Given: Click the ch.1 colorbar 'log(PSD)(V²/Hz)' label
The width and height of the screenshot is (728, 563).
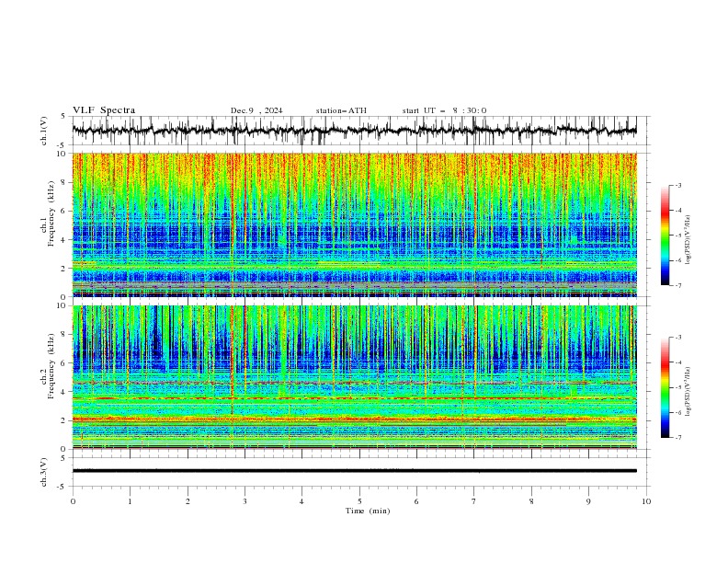Looking at the screenshot, I should [x=688, y=240].
